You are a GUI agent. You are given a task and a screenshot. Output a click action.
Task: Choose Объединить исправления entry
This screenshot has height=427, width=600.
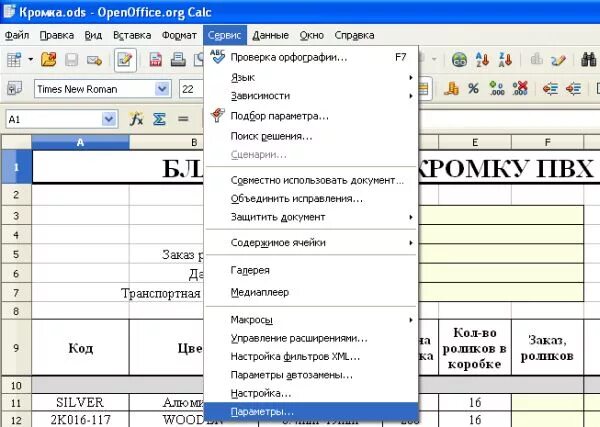click(311, 199)
